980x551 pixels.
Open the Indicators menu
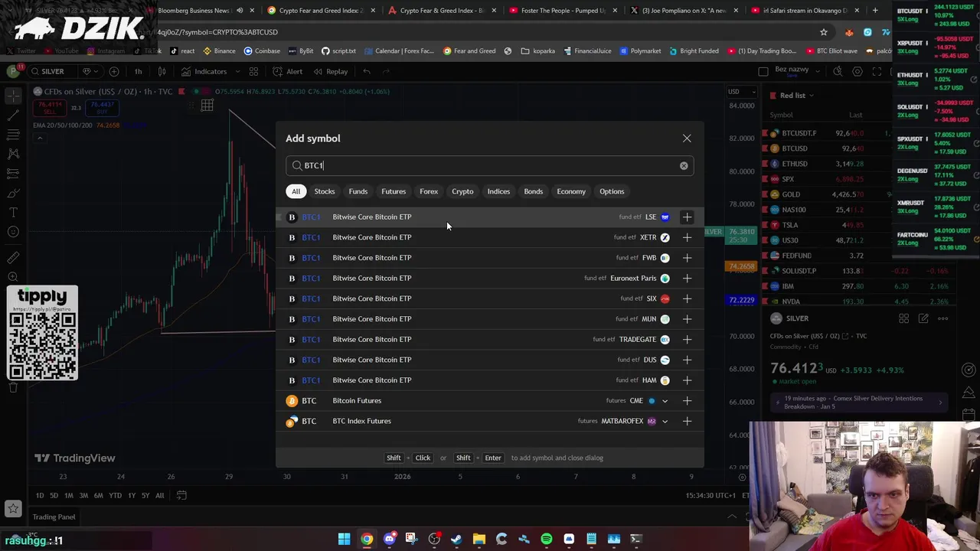pyautogui.click(x=204, y=71)
